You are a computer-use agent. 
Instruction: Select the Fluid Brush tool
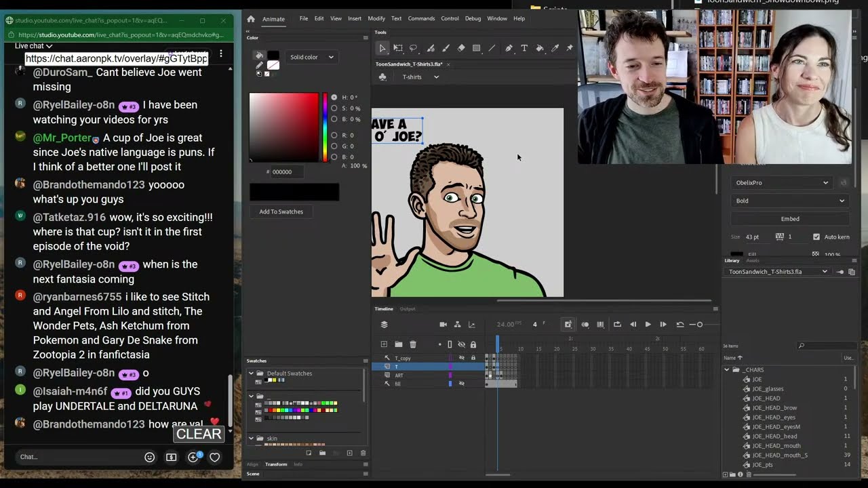click(x=430, y=48)
